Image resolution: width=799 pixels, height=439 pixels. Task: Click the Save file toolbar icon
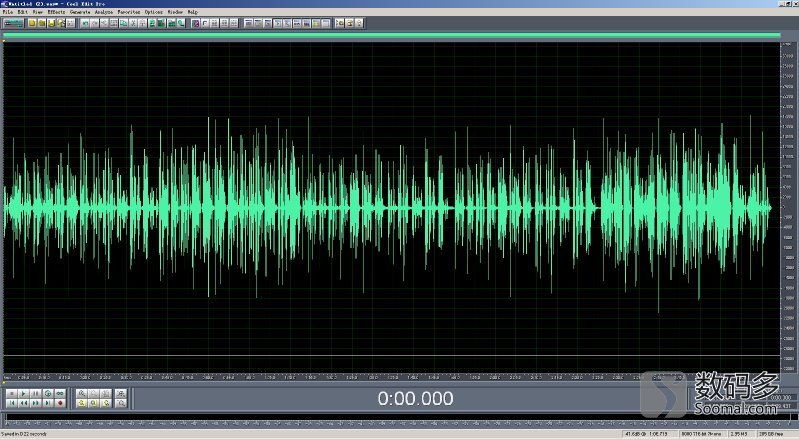51,23
